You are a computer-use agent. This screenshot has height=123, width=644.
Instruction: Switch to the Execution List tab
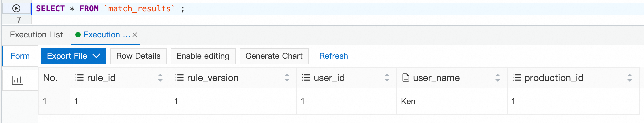[36, 35]
